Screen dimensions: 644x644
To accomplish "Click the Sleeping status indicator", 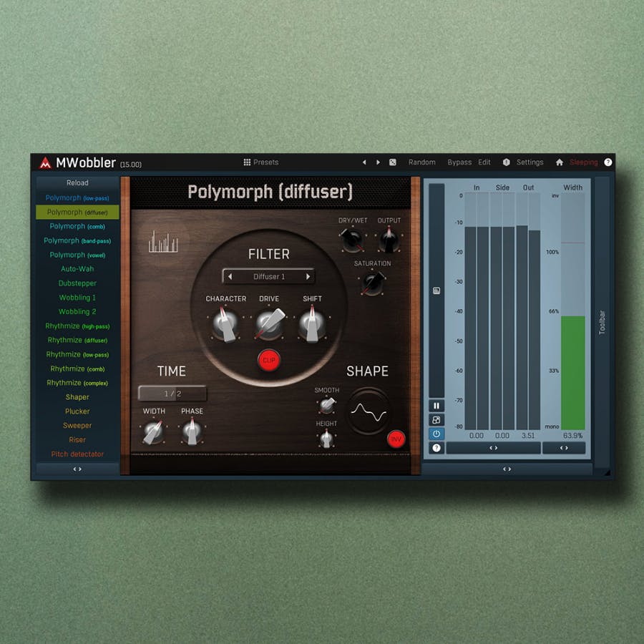I will (x=583, y=162).
